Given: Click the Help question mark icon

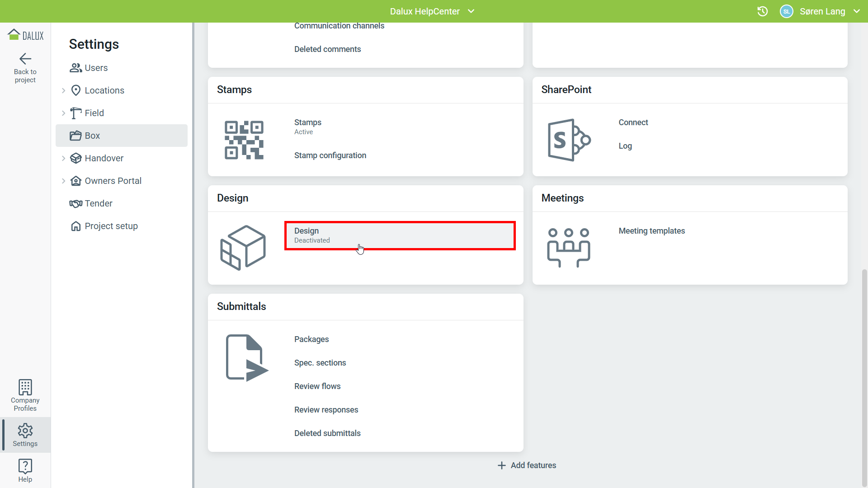Looking at the screenshot, I should pos(25,466).
